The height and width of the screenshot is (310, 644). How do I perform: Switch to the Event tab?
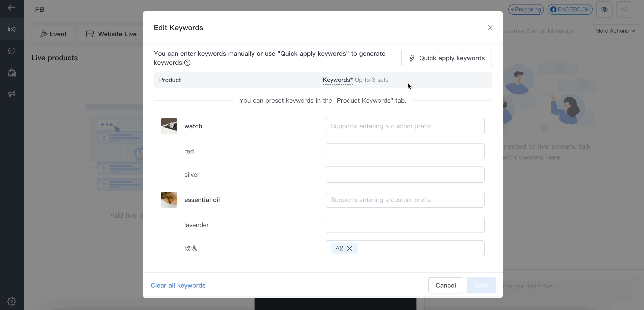pyautogui.click(x=53, y=34)
